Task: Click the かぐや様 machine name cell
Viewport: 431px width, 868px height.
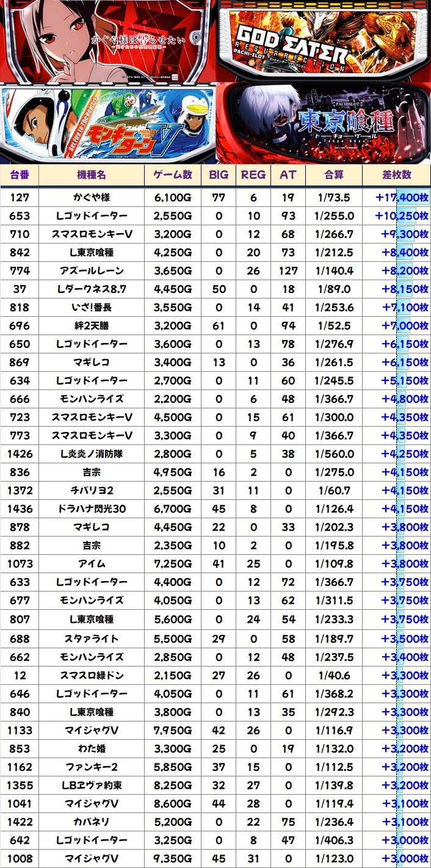Action: (x=92, y=198)
